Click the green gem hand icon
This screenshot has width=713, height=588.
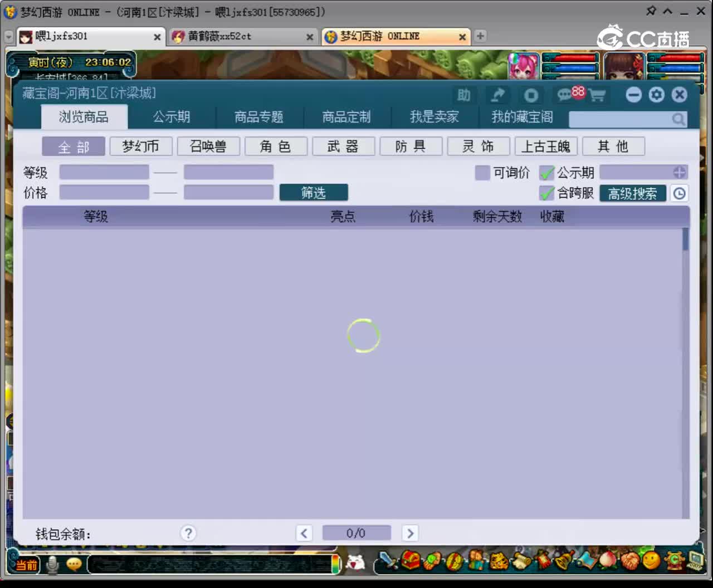tap(433, 560)
